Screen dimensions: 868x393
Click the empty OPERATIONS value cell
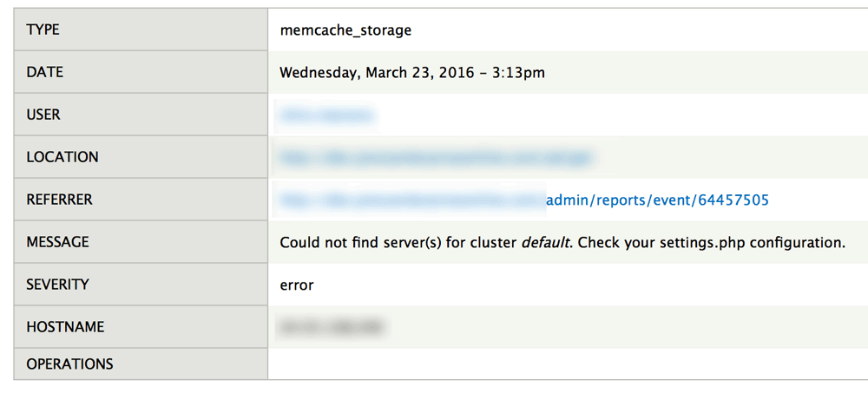[x=564, y=364]
